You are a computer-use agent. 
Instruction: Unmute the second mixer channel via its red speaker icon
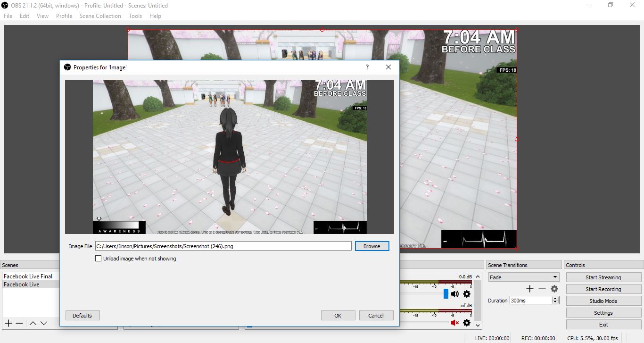pos(455,323)
